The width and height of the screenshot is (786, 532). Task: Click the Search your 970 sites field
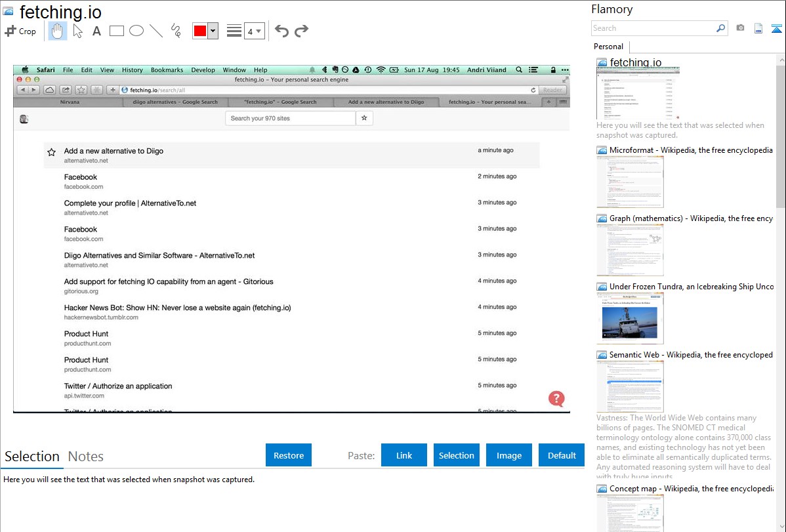pyautogui.click(x=291, y=118)
